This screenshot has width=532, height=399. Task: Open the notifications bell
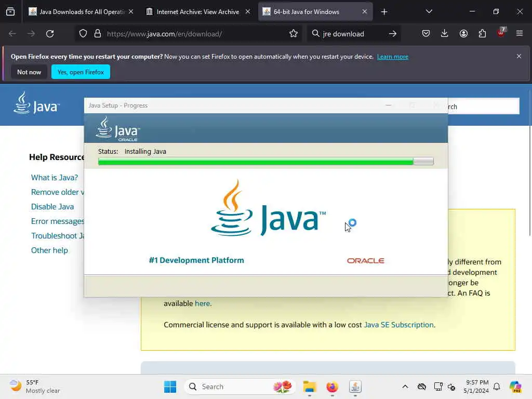tap(497, 387)
